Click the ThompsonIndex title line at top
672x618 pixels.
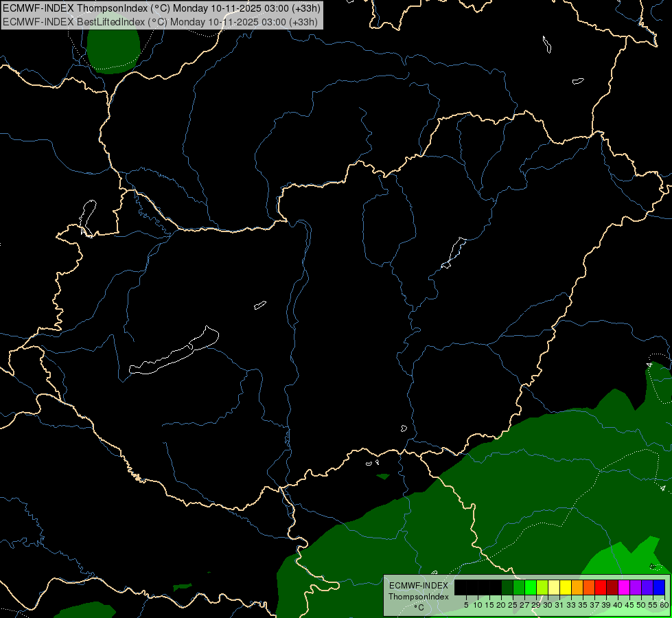pos(161,8)
